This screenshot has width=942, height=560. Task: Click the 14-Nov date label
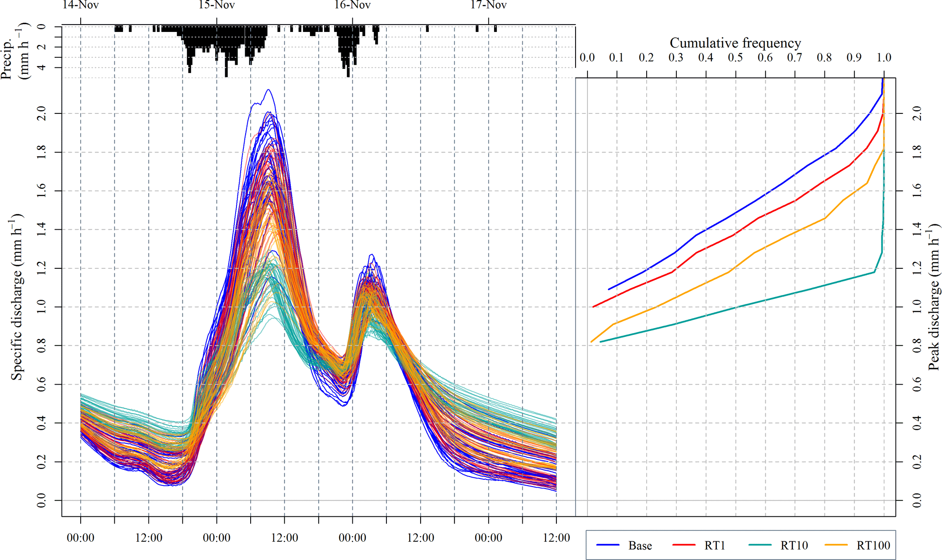point(81,5)
